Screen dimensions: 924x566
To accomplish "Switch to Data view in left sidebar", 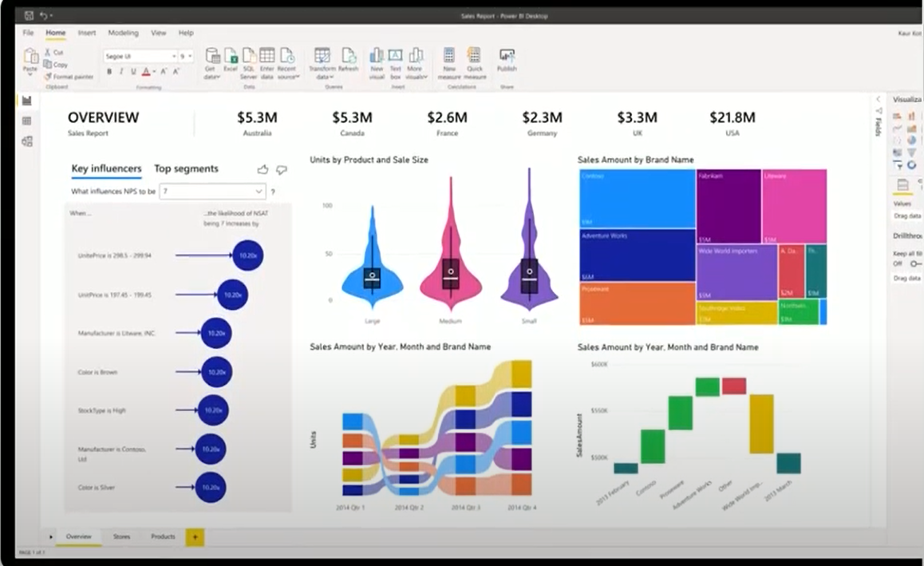I will 27,121.
